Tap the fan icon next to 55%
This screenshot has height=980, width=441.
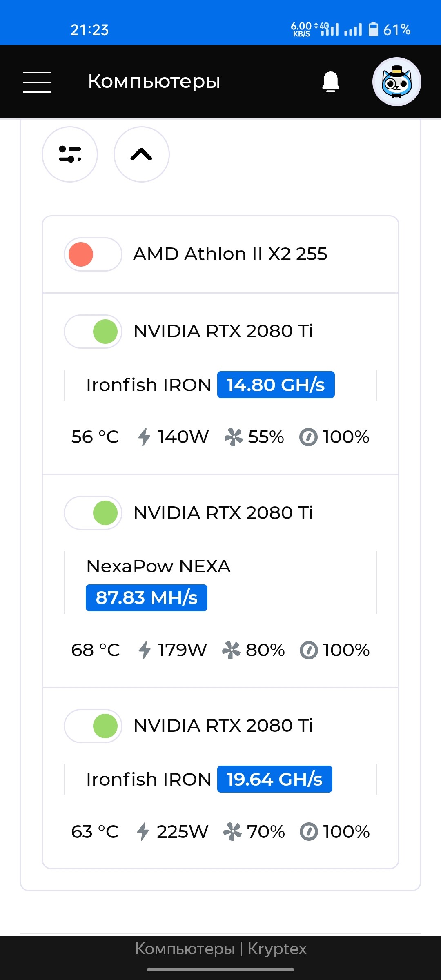point(234,437)
